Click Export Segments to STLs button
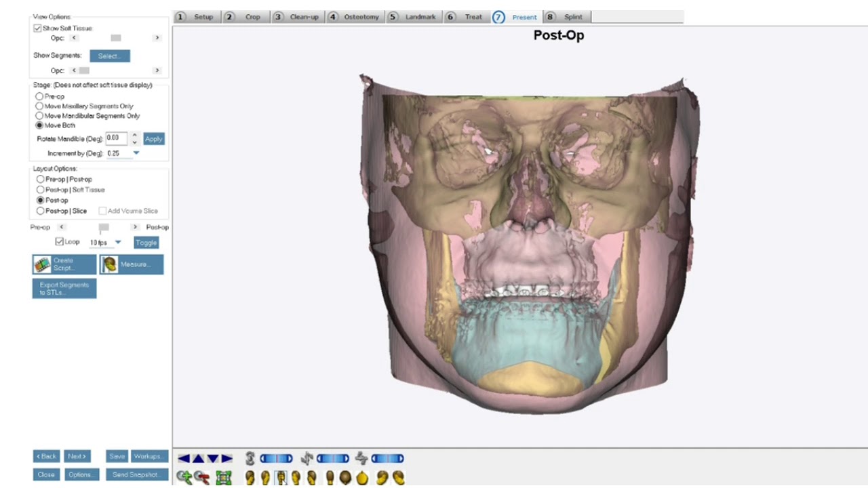868x488 pixels. 64,289
